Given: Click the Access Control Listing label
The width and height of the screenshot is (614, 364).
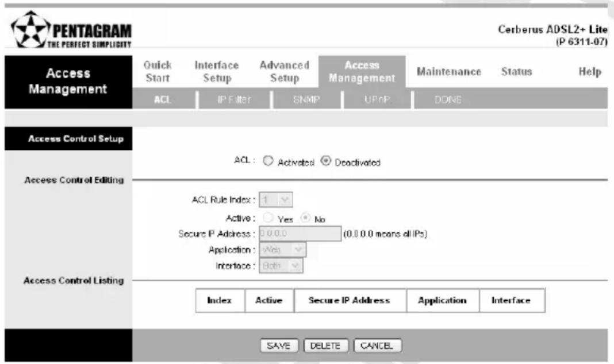Looking at the screenshot, I should click(74, 280).
